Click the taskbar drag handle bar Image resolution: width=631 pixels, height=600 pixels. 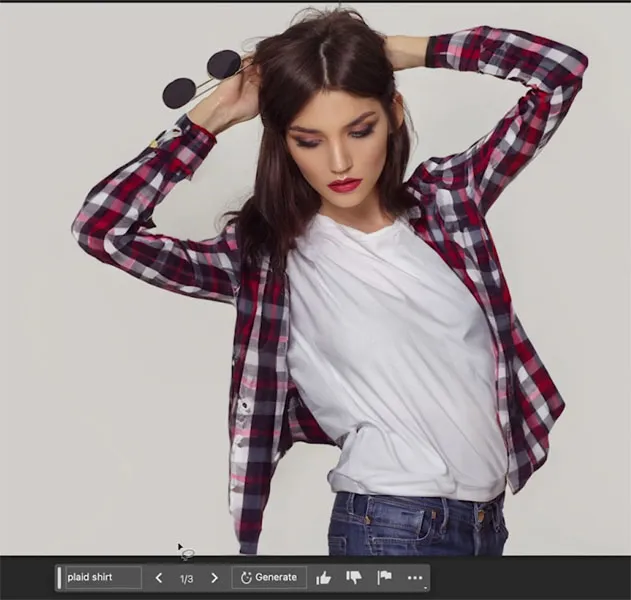tap(60, 578)
